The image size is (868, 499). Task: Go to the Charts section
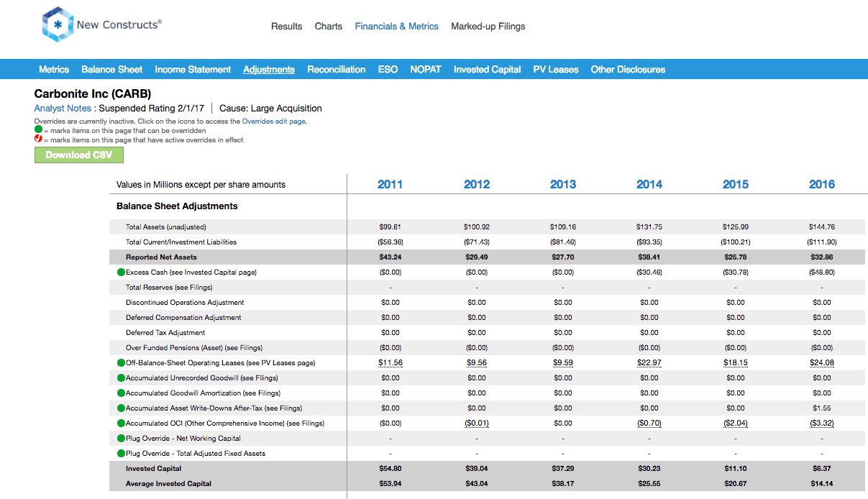click(329, 27)
